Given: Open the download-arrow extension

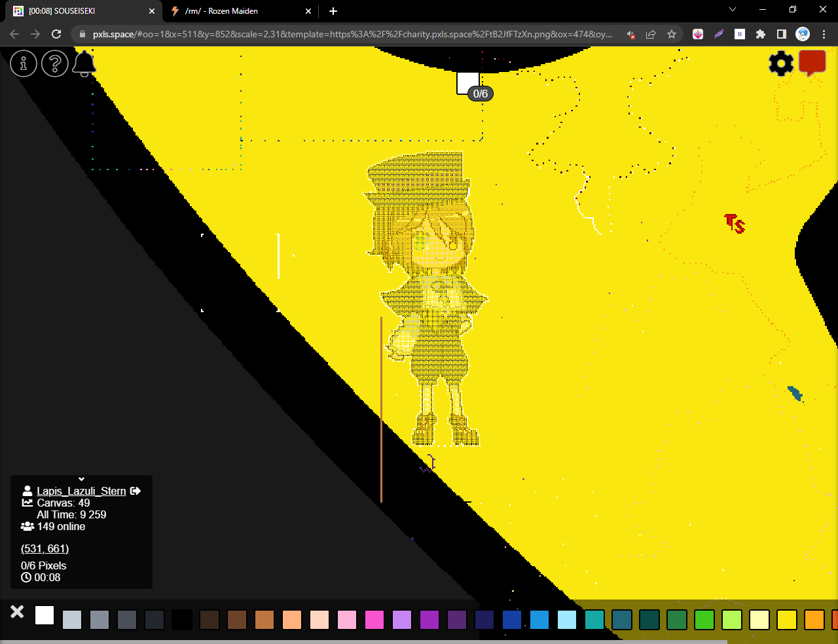Looking at the screenshot, I should click(698, 34).
